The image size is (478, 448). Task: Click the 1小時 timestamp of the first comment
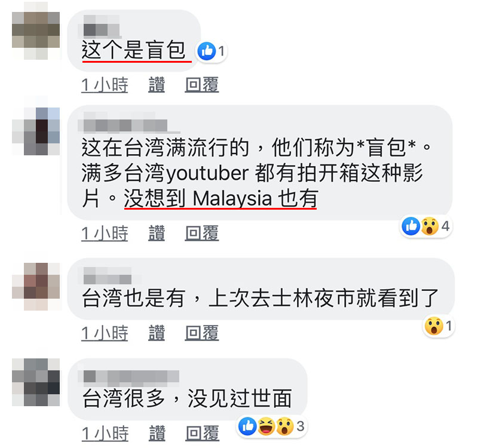tap(105, 85)
